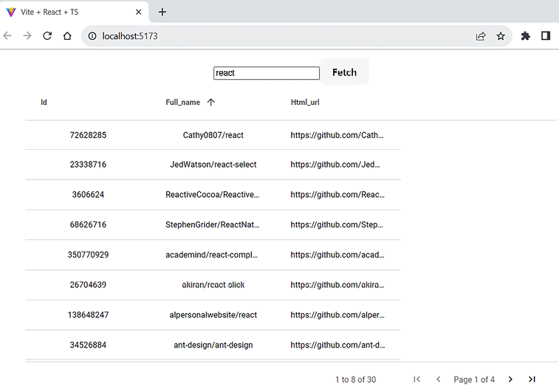Click the Html_url column header
The width and height of the screenshot is (559, 392).
coord(305,103)
